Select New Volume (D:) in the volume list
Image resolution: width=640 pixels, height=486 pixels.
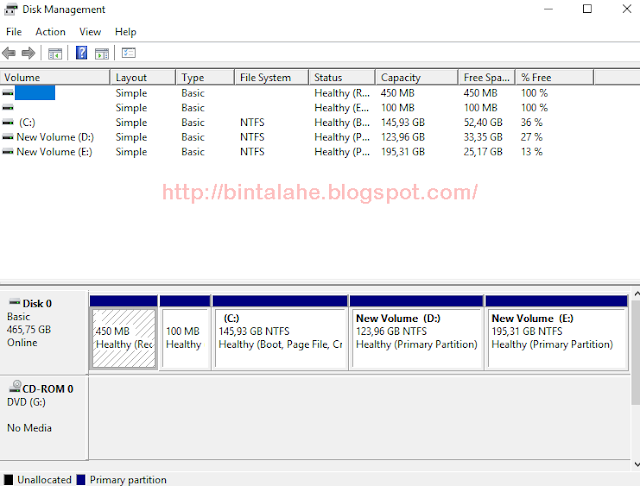pos(55,137)
